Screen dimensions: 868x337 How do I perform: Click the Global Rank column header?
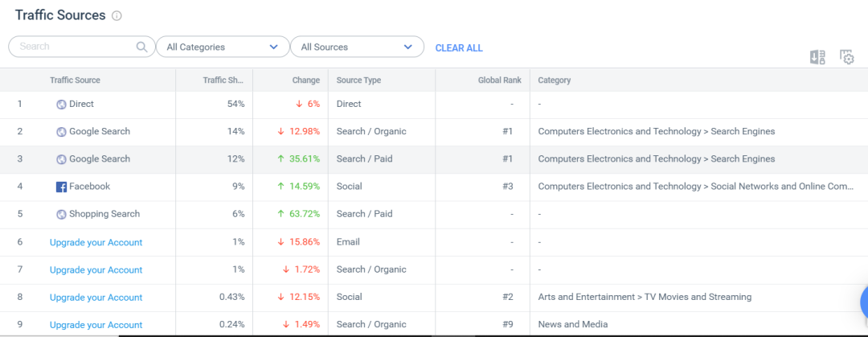(499, 80)
